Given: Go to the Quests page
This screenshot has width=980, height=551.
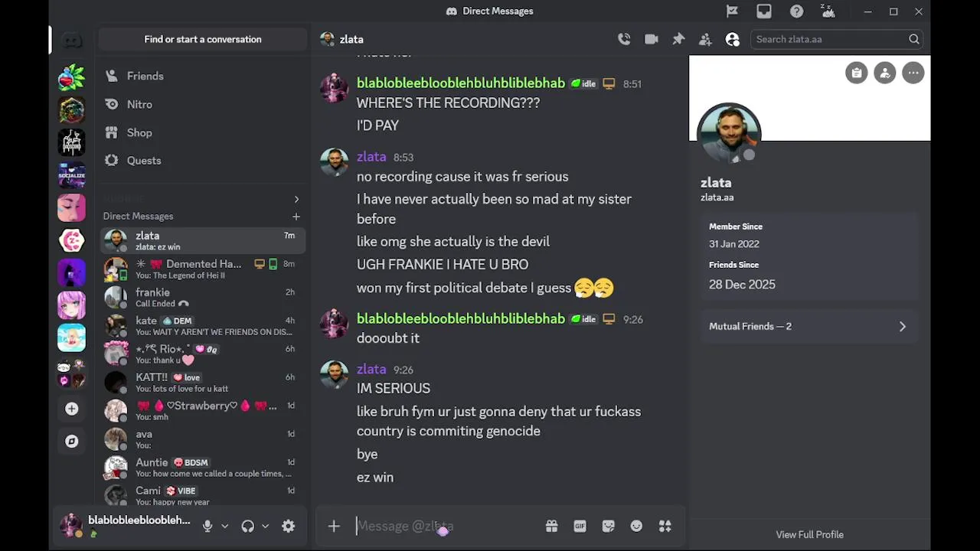Looking at the screenshot, I should [143, 160].
